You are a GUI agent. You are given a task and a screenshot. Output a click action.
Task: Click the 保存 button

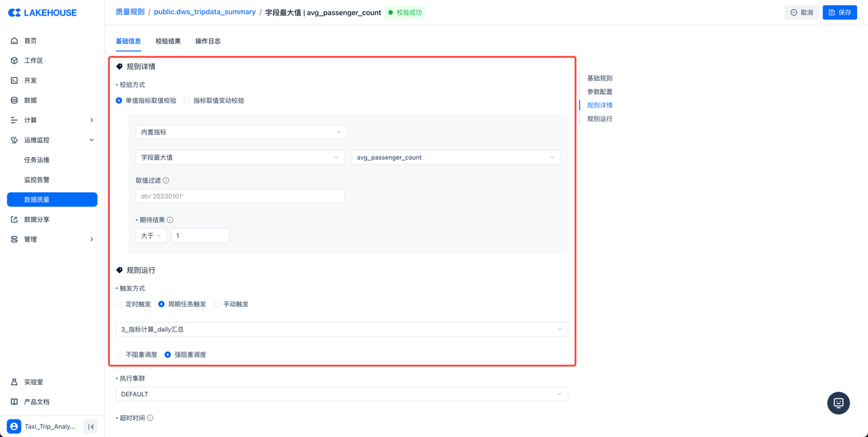click(x=840, y=12)
